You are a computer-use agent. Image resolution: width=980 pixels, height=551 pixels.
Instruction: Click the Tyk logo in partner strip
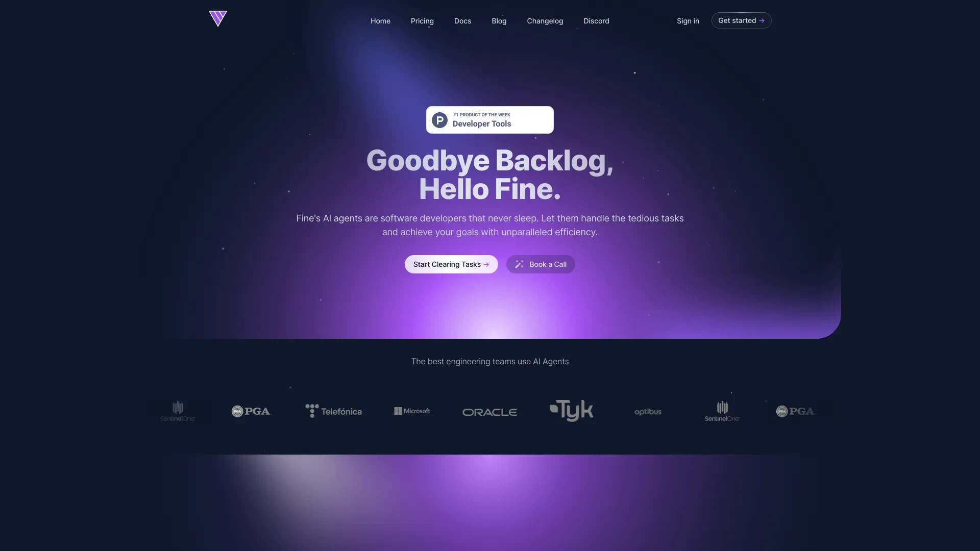coord(572,411)
